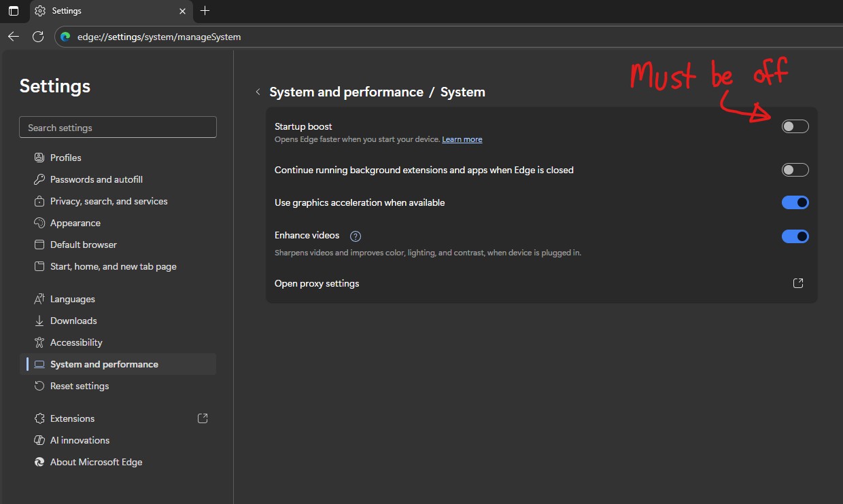Image resolution: width=843 pixels, height=504 pixels.
Task: Click the Search settings input field
Action: point(118,128)
